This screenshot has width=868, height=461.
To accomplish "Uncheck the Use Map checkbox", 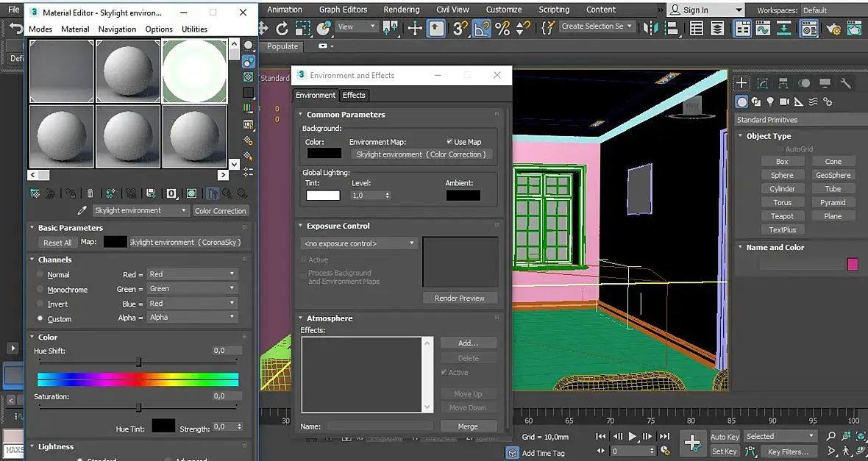I will (x=449, y=142).
